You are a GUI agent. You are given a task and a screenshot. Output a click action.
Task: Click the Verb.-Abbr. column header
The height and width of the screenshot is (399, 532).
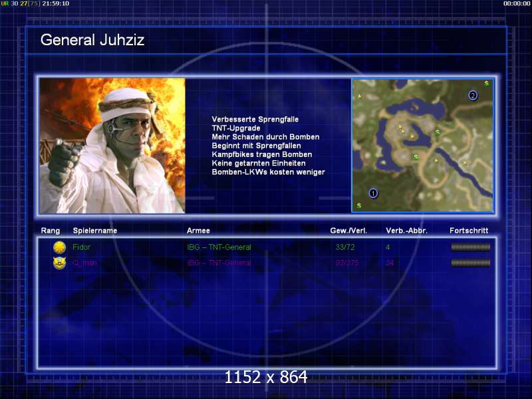[x=406, y=231]
